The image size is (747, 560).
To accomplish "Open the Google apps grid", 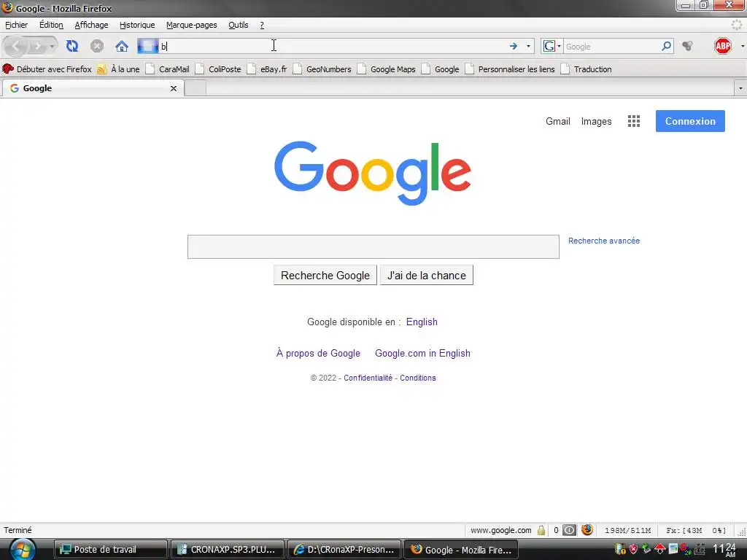I will tap(634, 122).
